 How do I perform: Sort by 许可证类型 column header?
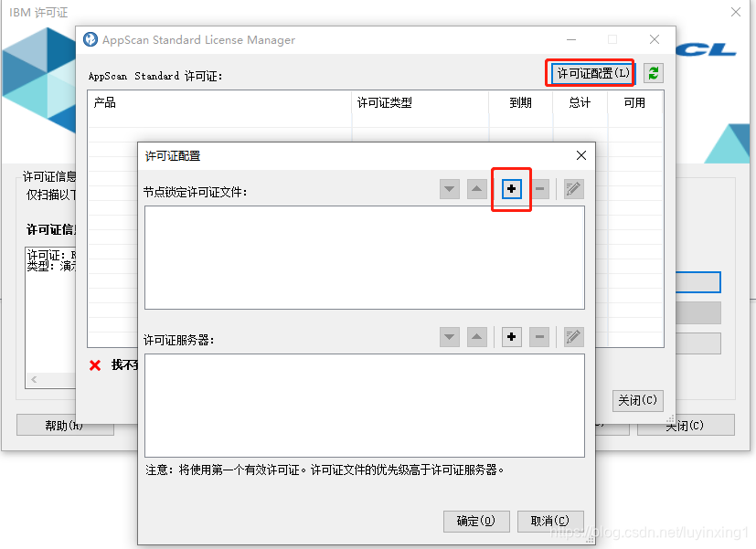[x=420, y=102]
